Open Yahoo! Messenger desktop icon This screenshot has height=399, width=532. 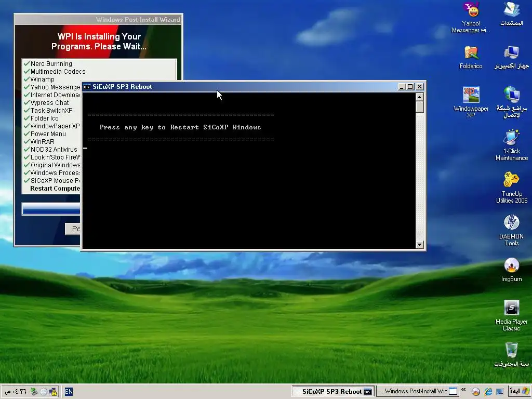click(471, 17)
